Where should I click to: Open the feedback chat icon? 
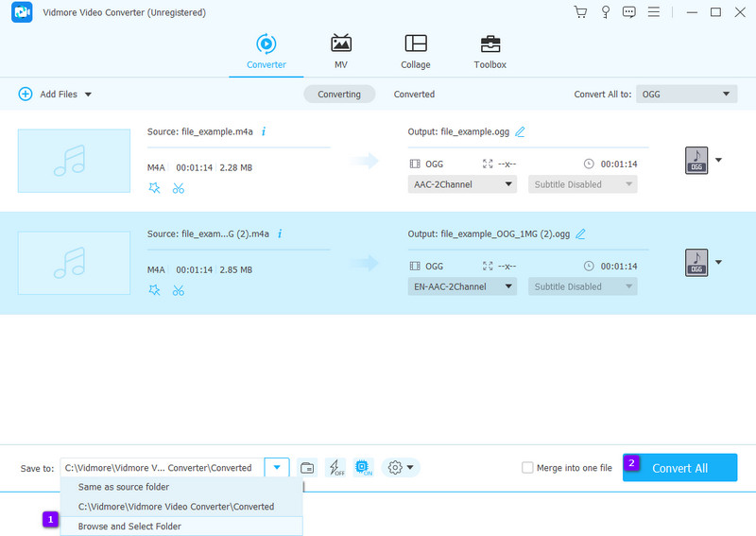tap(629, 12)
